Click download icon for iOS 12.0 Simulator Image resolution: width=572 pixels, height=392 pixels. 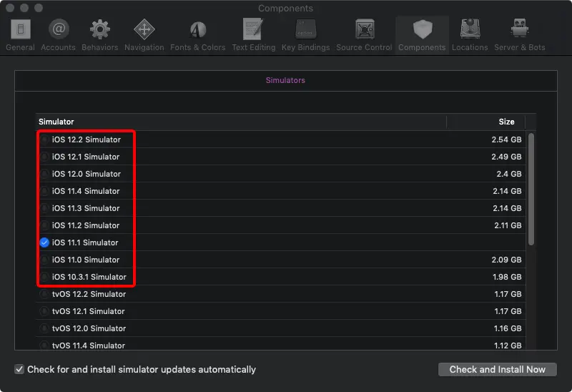point(44,174)
